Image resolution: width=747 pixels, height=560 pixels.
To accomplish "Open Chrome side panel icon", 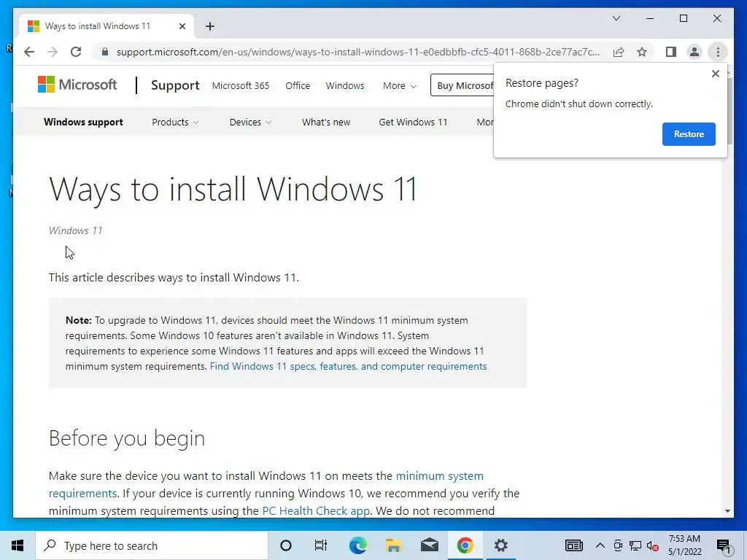I will [x=671, y=52].
